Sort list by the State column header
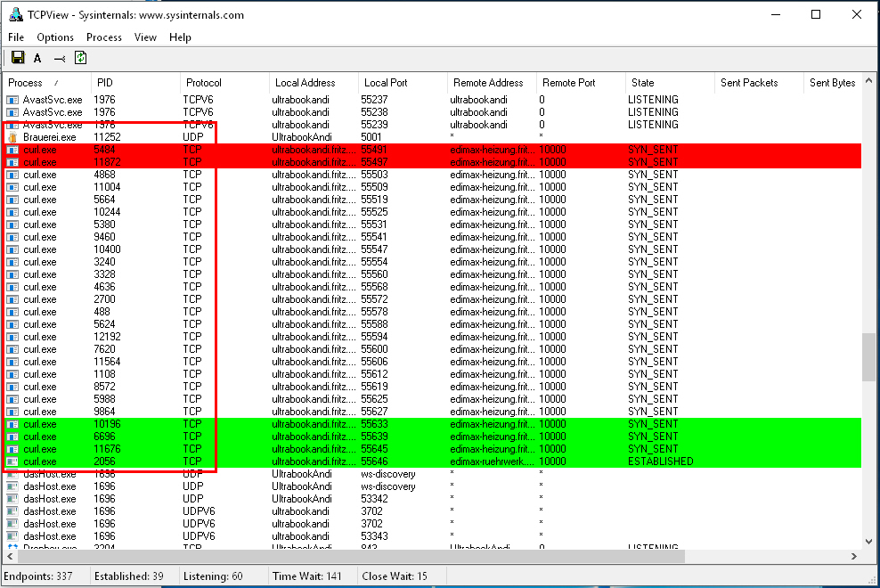Screen dimensions: 880x588 tap(642, 83)
